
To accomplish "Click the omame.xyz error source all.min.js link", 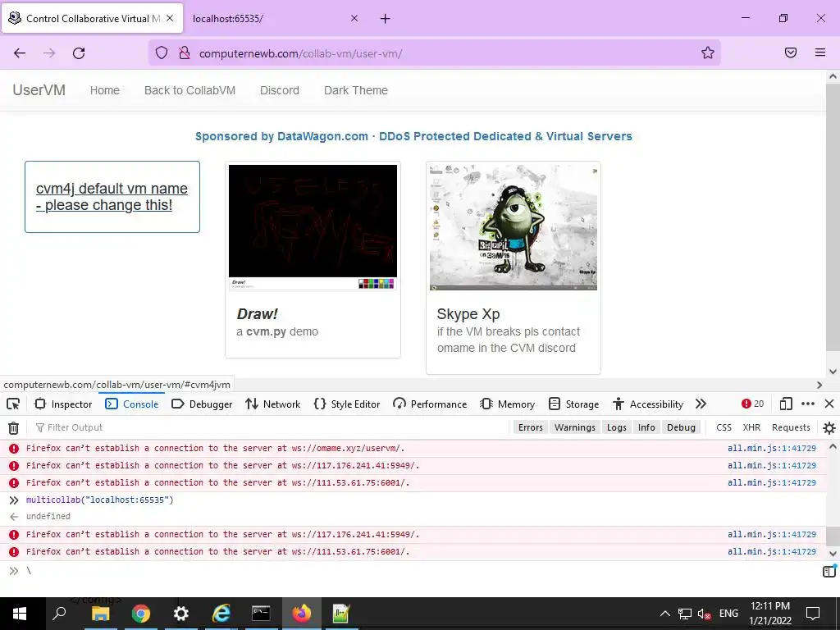I will pyautogui.click(x=771, y=449).
